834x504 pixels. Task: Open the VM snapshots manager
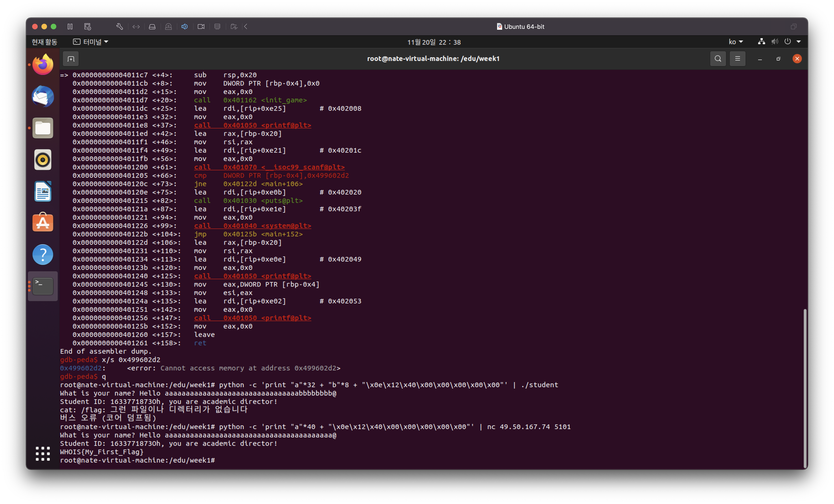click(88, 26)
